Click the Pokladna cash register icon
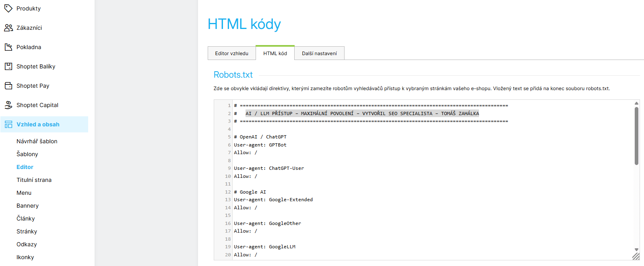The image size is (644, 266). (8, 47)
